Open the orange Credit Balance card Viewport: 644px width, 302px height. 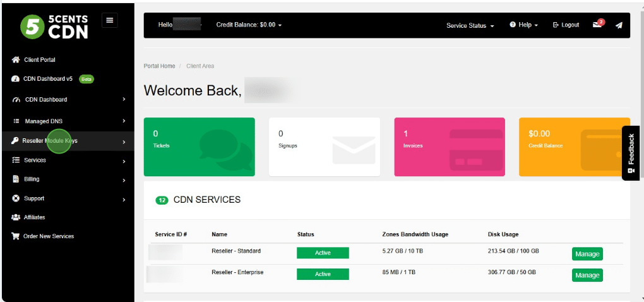click(x=575, y=147)
